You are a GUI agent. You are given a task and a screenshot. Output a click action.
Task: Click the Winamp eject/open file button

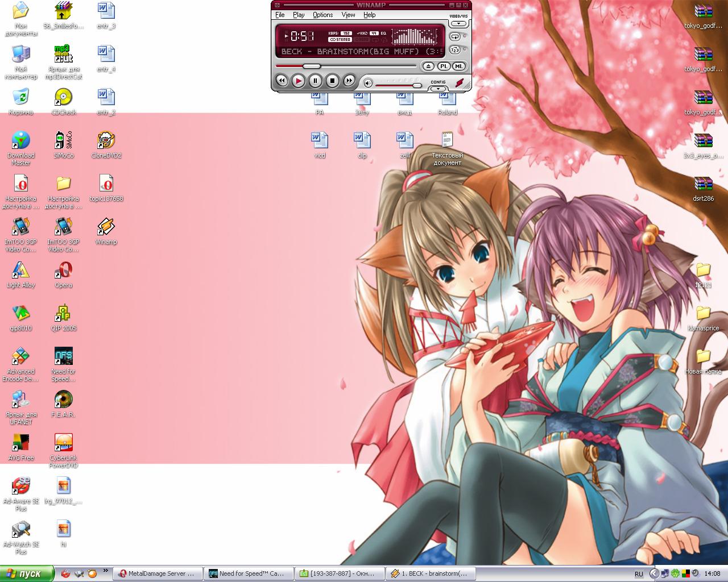coord(428,66)
